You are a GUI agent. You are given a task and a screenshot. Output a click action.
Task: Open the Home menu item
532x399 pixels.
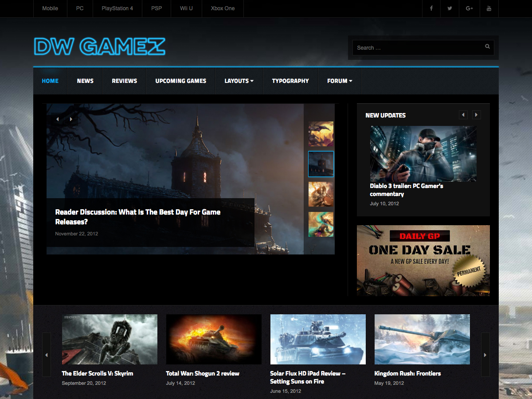click(50, 81)
